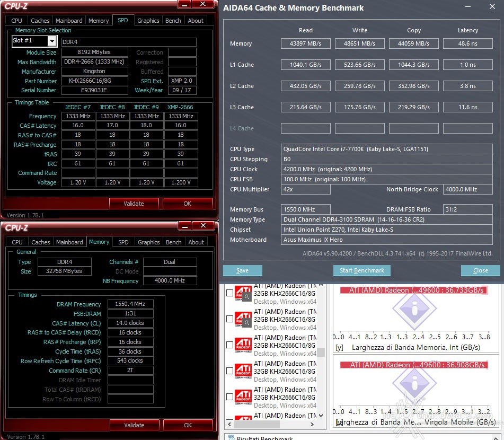Click the ATI Radeon icon of the third result row
Image resolution: width=504 pixels, height=440 pixels.
click(x=243, y=345)
